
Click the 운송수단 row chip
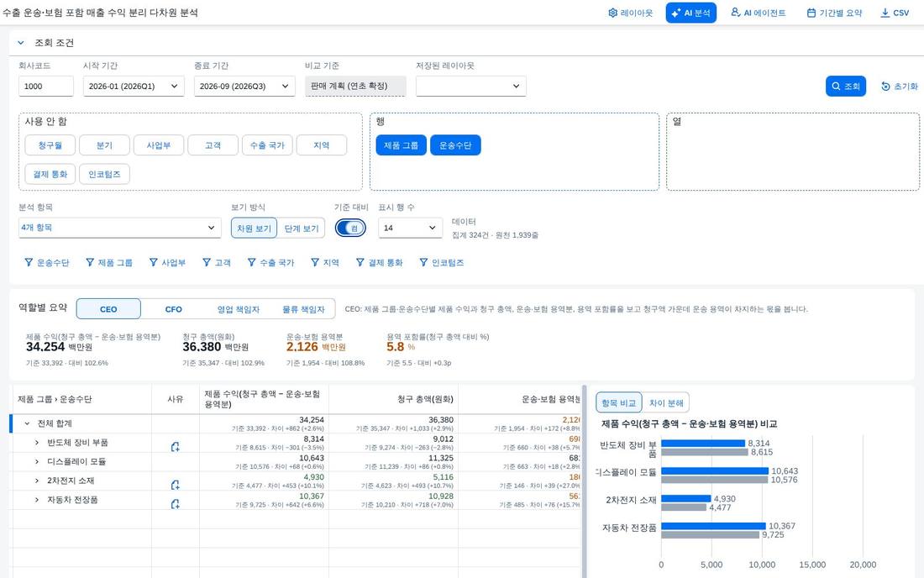tap(455, 145)
